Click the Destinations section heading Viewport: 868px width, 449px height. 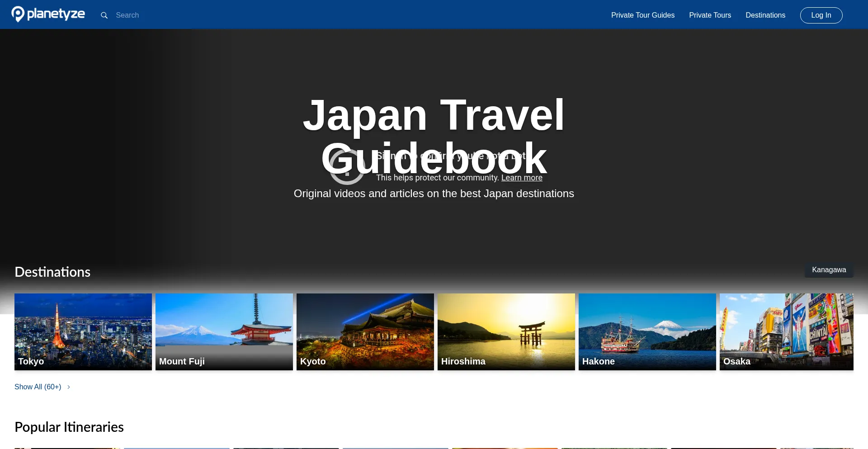point(52,272)
